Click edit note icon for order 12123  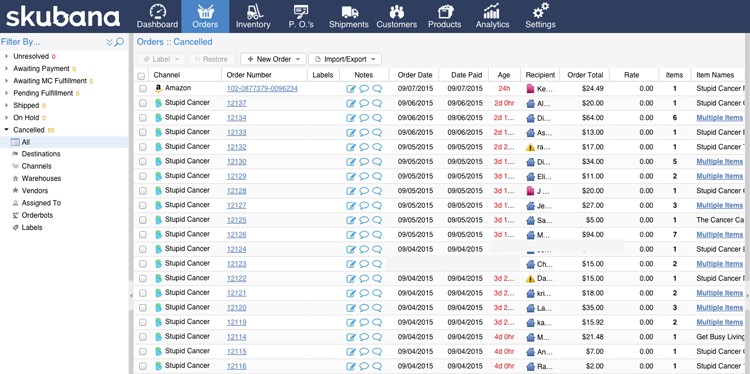point(351,264)
